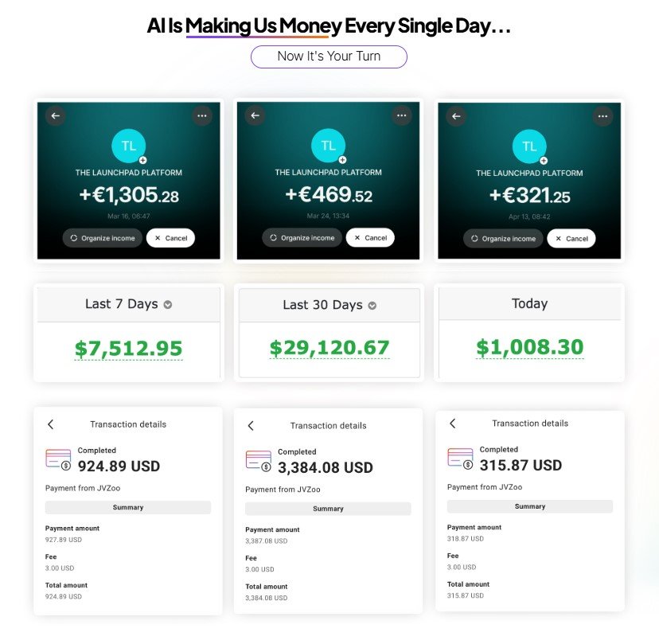Open the three-dot menu on the €469.52 card
Viewport: 659px width, 644px height.
[x=402, y=115]
